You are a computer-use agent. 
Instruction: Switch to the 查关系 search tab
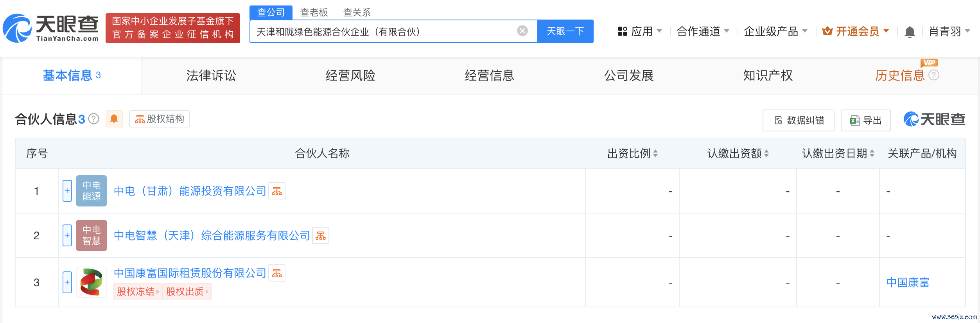pyautogui.click(x=357, y=13)
